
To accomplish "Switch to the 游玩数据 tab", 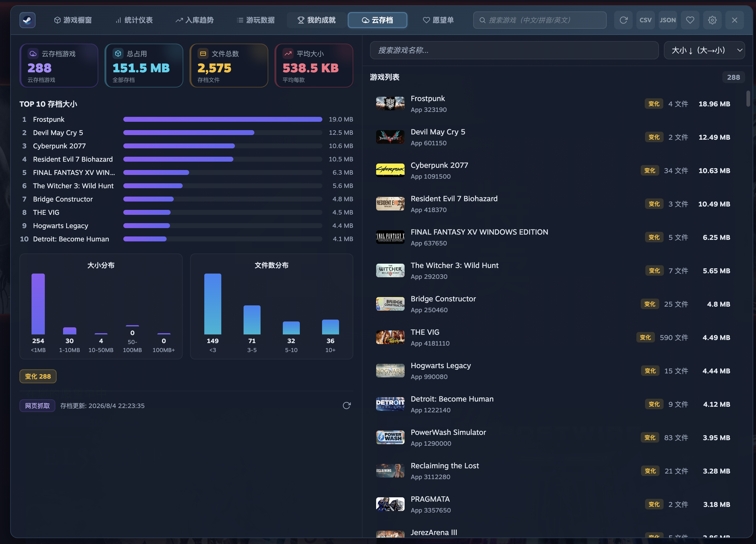I will pos(256,20).
